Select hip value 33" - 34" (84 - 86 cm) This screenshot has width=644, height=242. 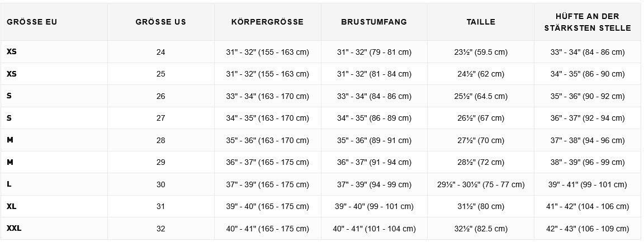[x=588, y=52]
